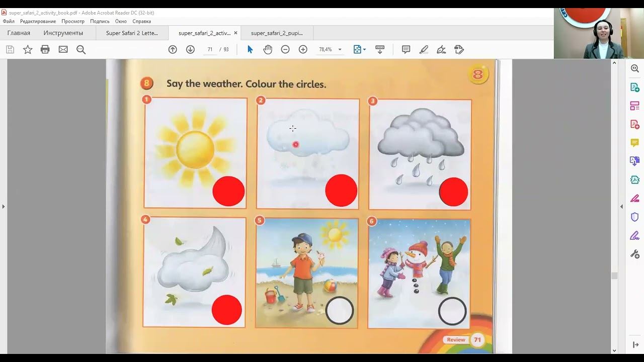
Task: Open the Translate/convert tool in right pane
Action: 635,161
